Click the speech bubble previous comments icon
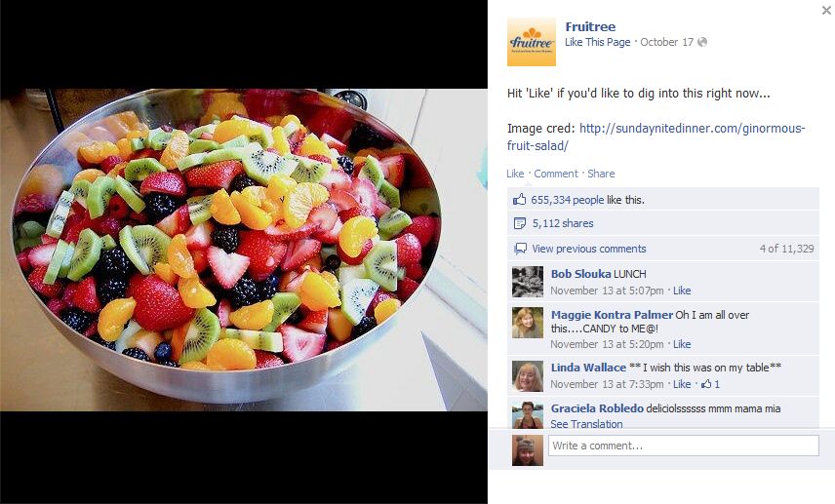The image size is (835, 504). pyautogui.click(x=521, y=249)
